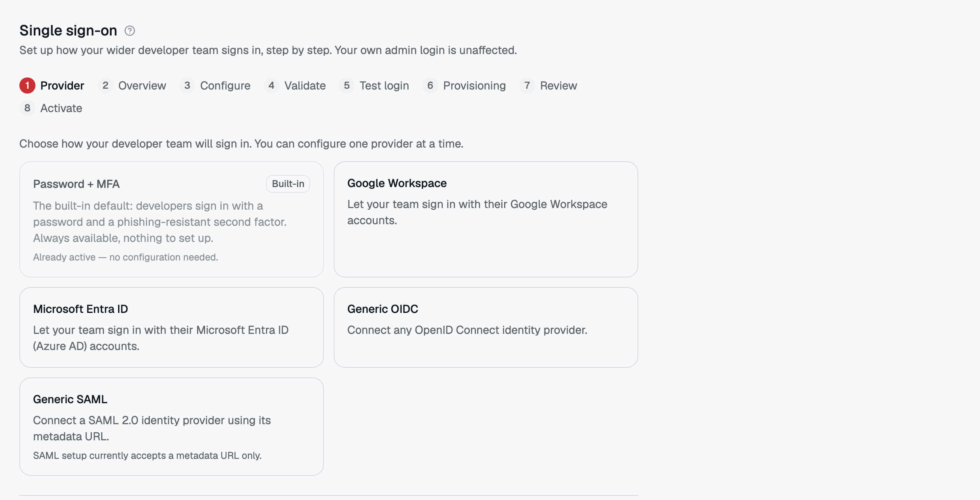Click step number 8 circle
The image size is (980, 500).
pyautogui.click(x=27, y=108)
